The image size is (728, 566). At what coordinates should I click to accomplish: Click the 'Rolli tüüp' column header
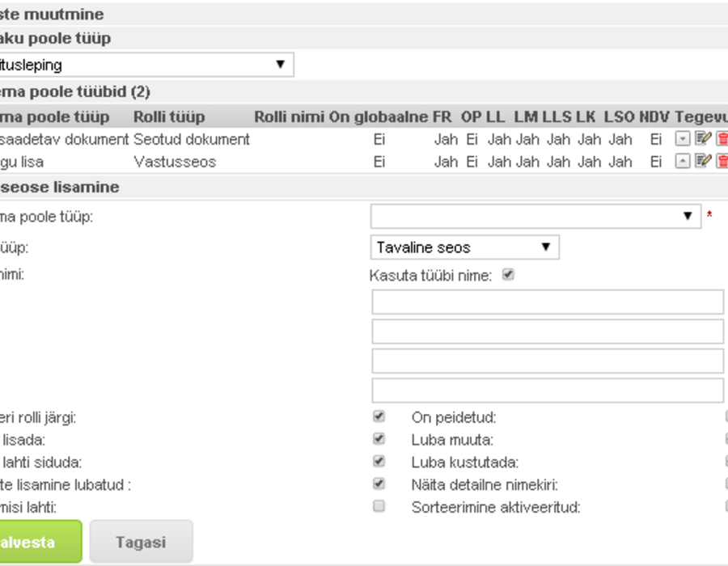click(169, 116)
